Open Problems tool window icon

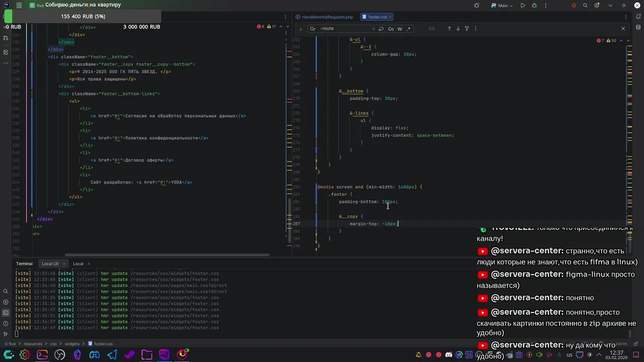[6, 323]
